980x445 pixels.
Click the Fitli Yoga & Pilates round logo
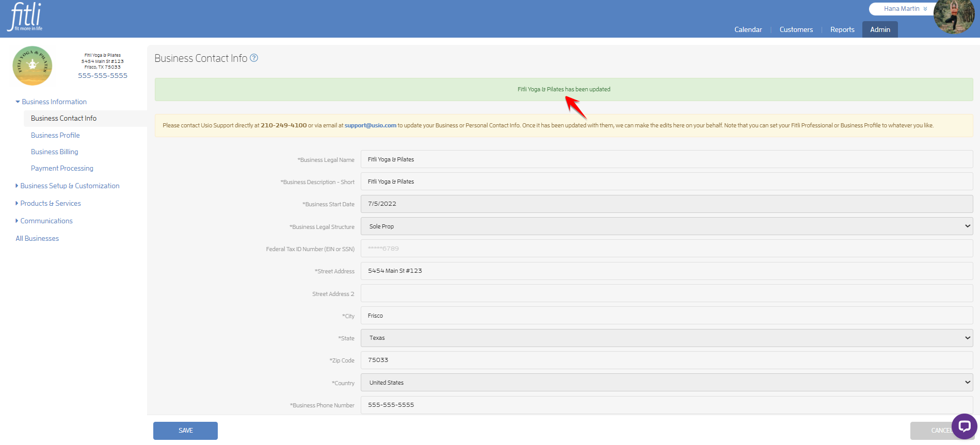[x=33, y=65]
